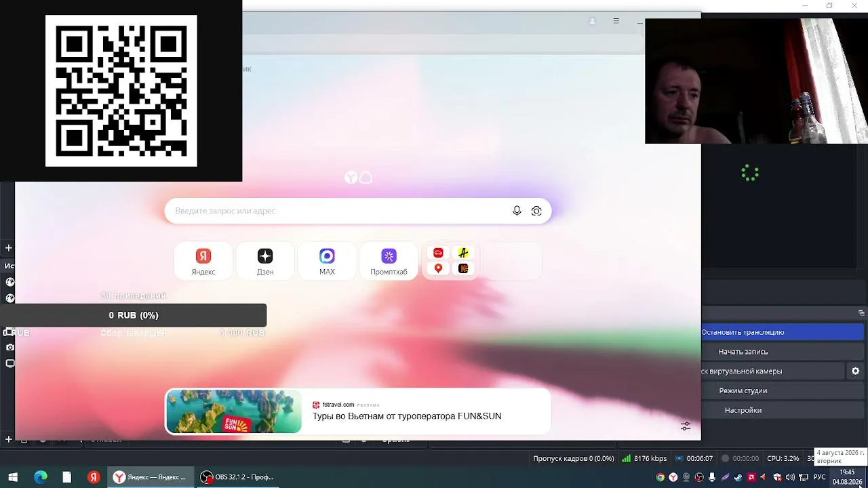Screen dimensions: 868x488
Task: Open the Промптхаб tile
Action: click(389, 261)
